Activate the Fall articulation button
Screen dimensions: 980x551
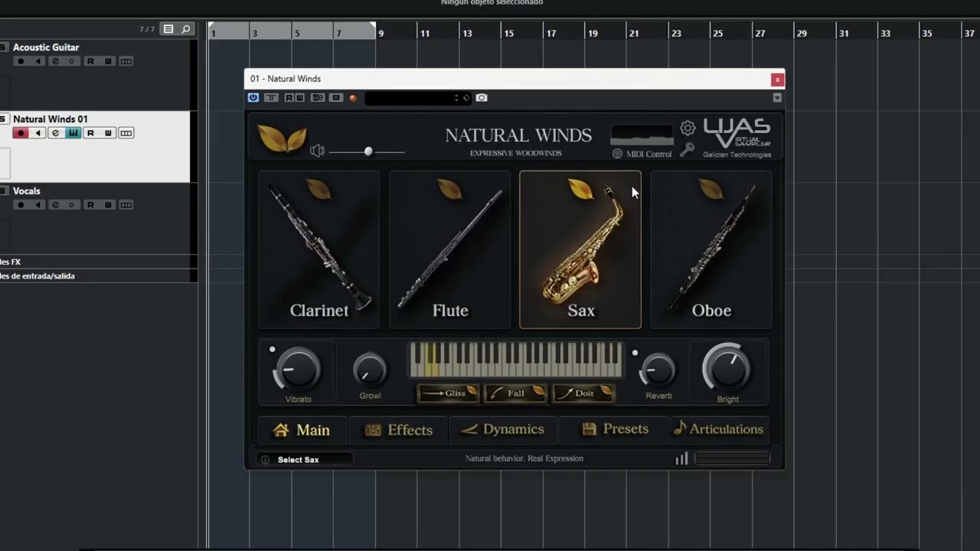coord(516,393)
